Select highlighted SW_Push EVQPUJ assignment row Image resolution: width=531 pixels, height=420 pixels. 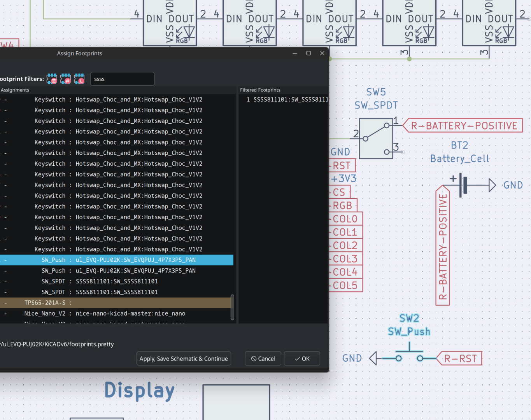pos(117,260)
